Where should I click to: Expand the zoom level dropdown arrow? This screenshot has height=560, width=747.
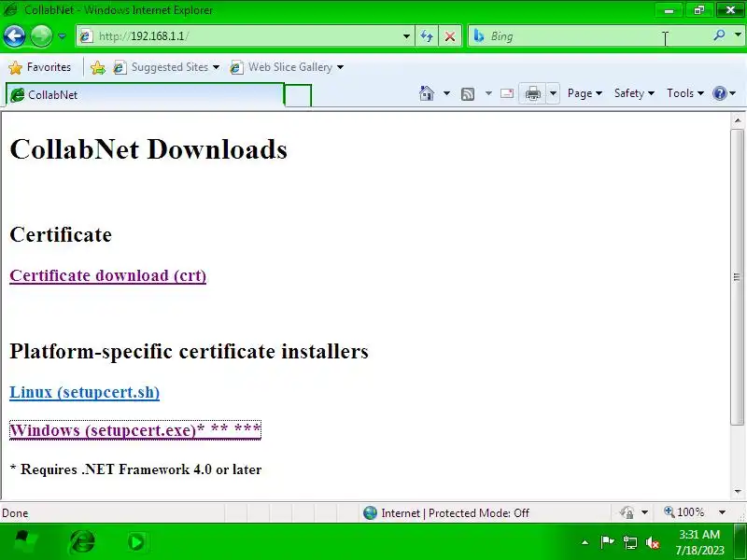(722, 512)
